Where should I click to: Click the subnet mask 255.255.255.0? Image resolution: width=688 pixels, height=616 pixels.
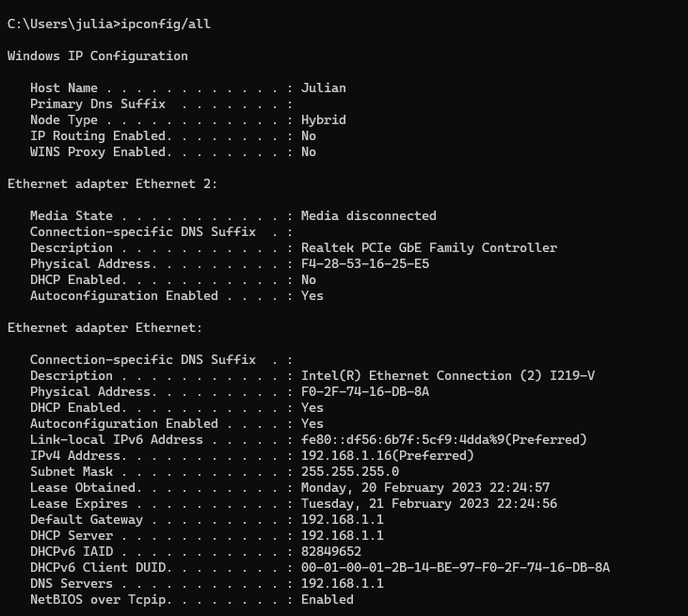pos(349,471)
